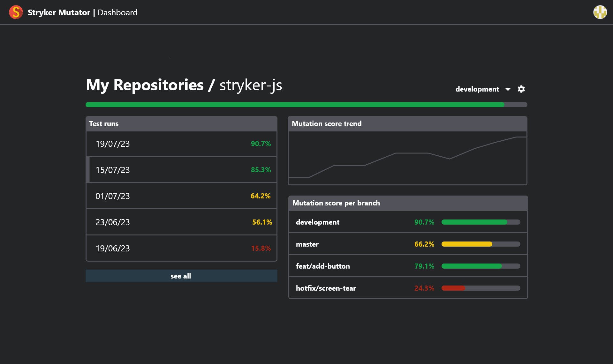Screen dimensions: 613x364
Task: Click the Stryker Mutator logo icon
Action: [x=16, y=12]
